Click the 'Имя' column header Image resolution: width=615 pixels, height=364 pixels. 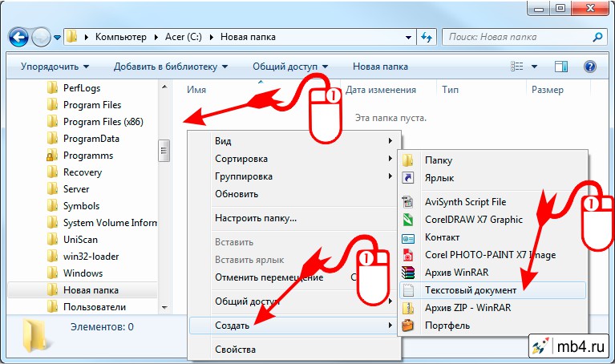(x=196, y=90)
